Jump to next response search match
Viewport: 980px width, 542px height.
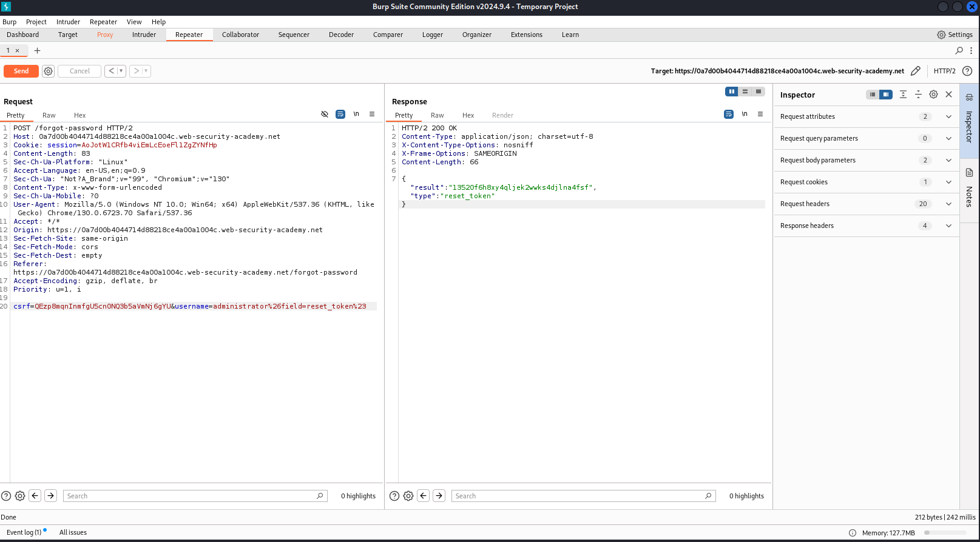click(439, 496)
